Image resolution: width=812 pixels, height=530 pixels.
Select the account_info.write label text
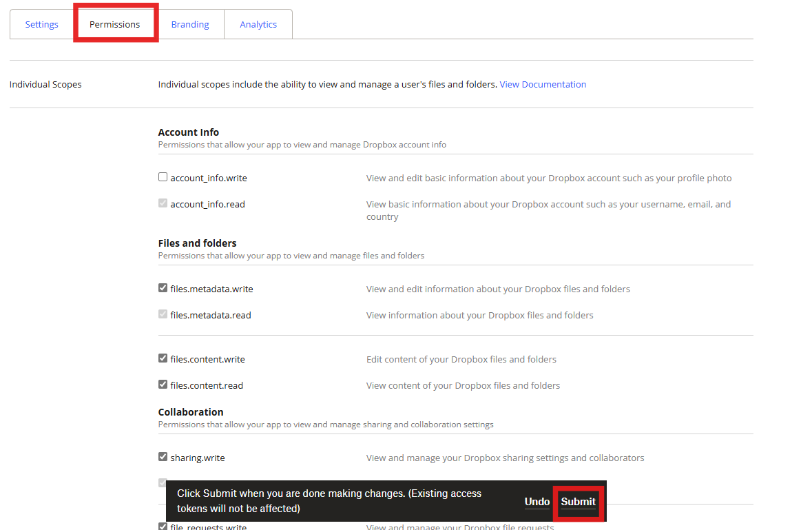(208, 177)
